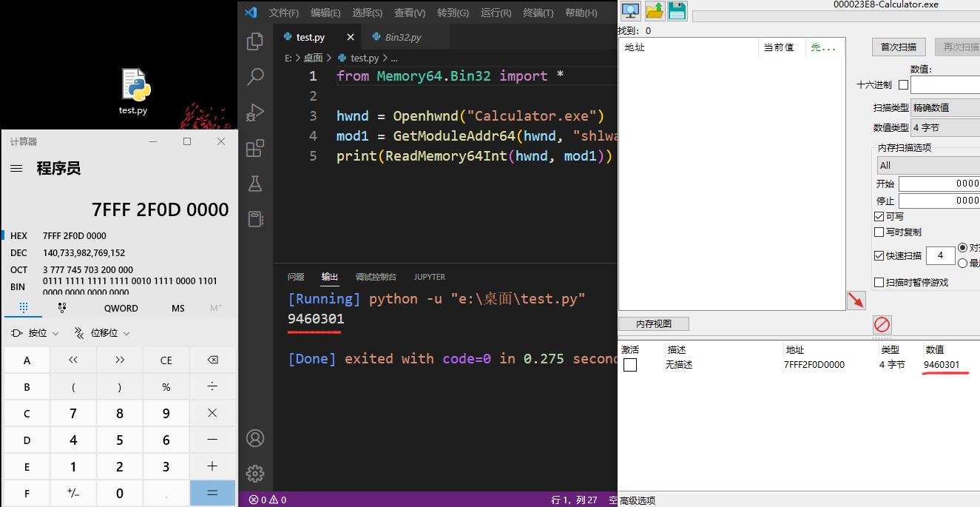Open 高级选项 advanced options in Cheat Engine
Viewport: 980px width, 507px height.
(x=638, y=500)
